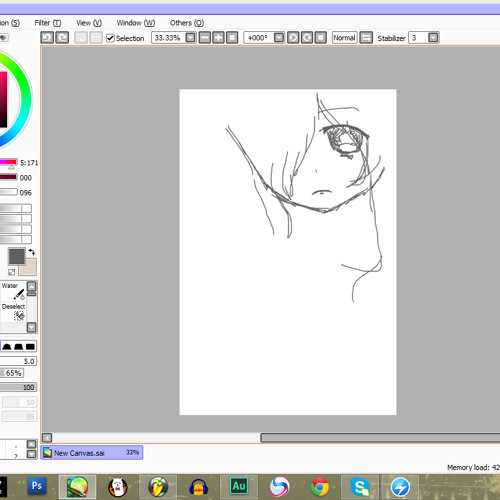Viewport: 500px width, 500px height.
Task: Open the swirl browser icon in taskbar
Action: click(x=279, y=487)
